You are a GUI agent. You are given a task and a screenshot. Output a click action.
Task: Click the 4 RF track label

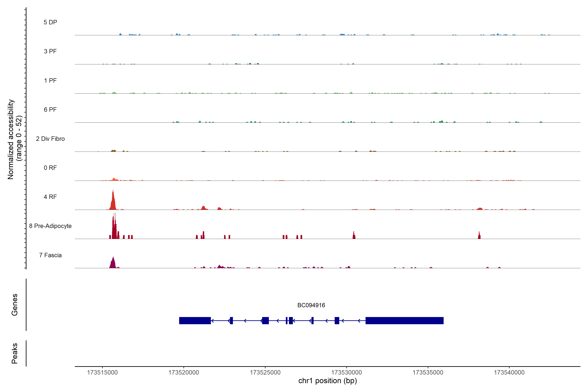tap(50, 197)
